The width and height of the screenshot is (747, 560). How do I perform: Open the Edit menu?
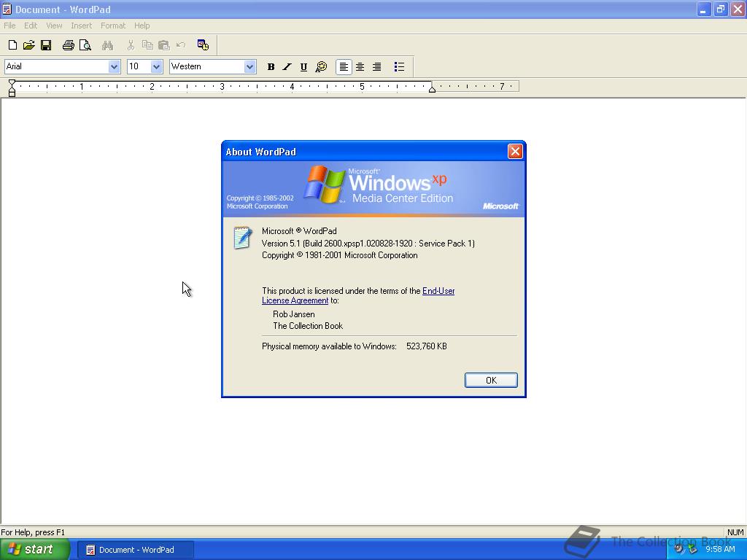point(31,26)
